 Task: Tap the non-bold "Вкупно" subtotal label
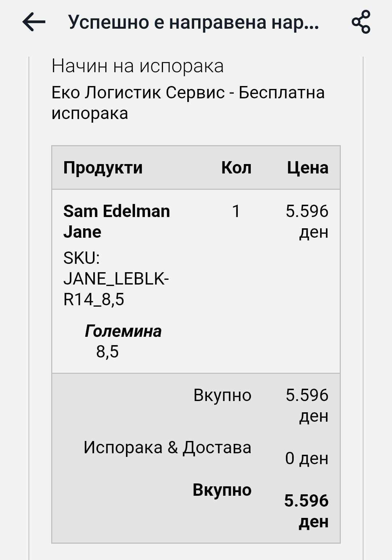coord(222,395)
